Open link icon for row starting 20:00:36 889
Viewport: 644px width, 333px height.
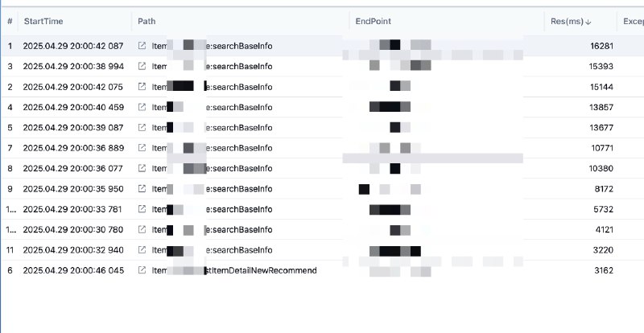(x=142, y=148)
